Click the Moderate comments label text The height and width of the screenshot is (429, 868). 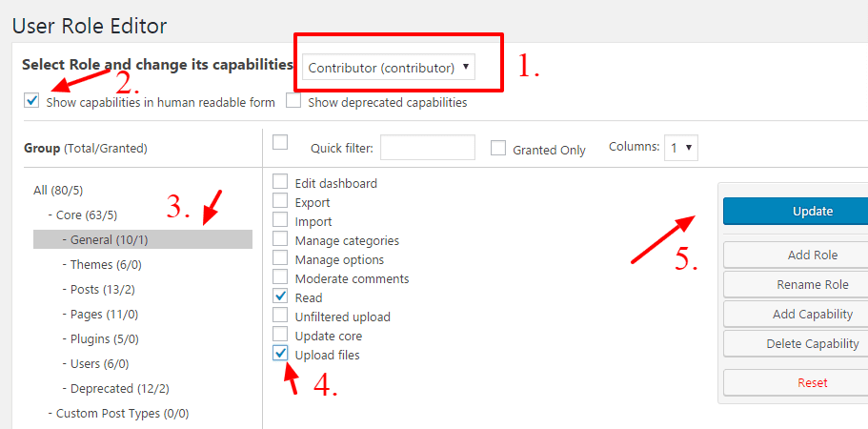tap(353, 279)
